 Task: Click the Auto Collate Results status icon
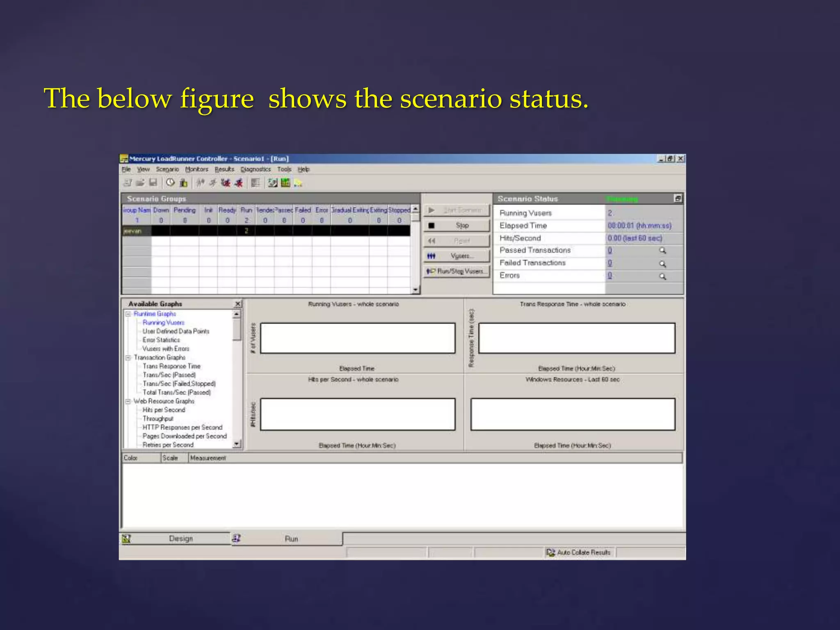coord(550,552)
